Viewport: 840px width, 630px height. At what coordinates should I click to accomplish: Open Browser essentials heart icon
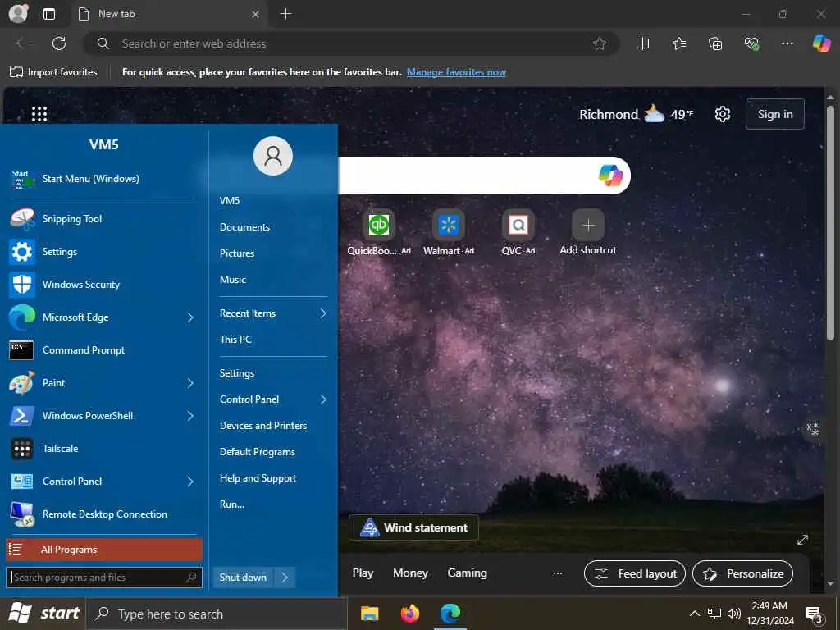click(x=751, y=43)
